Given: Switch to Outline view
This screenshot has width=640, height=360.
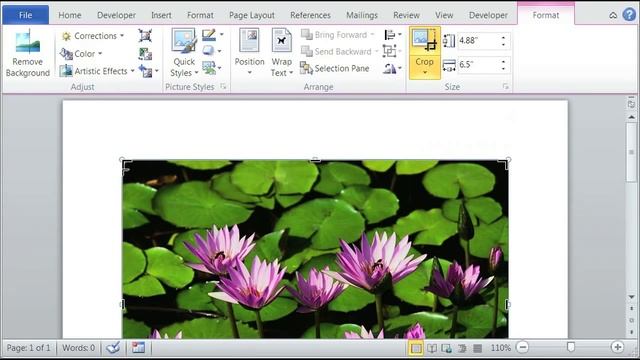Looking at the screenshot, I should tap(462, 348).
